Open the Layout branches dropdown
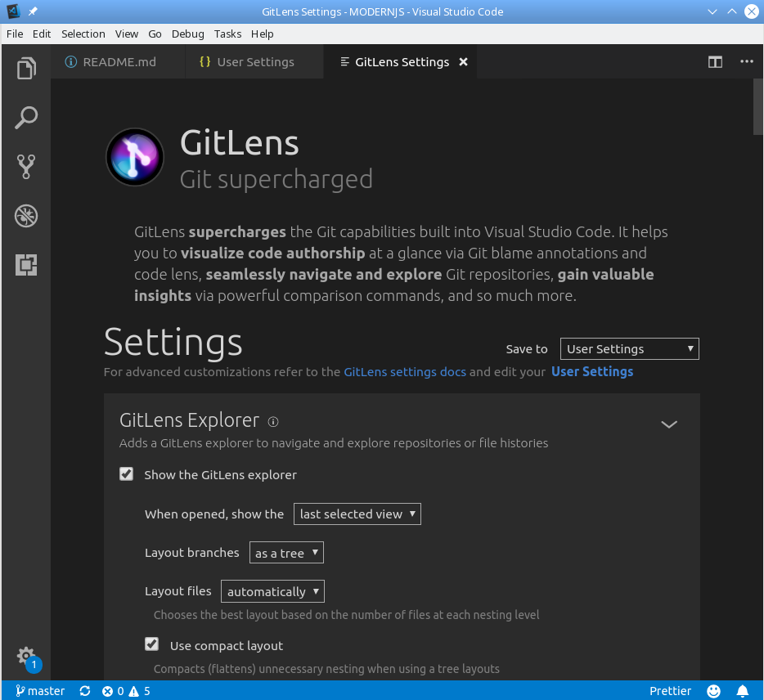764x700 pixels. (286, 553)
